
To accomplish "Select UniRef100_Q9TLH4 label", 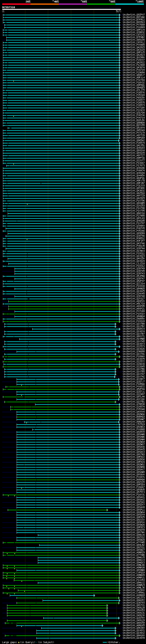I will [x=134, y=397].
